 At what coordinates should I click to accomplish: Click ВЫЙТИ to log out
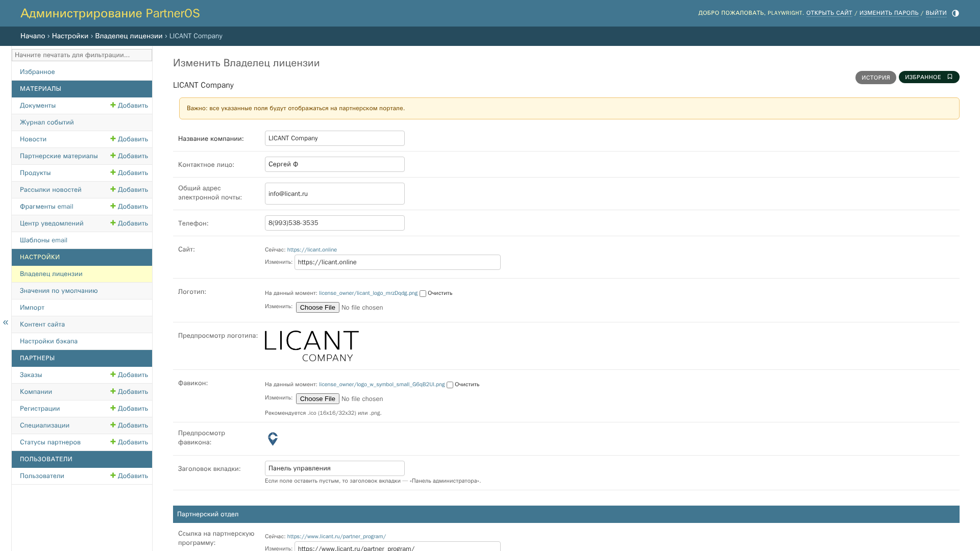coord(936,13)
